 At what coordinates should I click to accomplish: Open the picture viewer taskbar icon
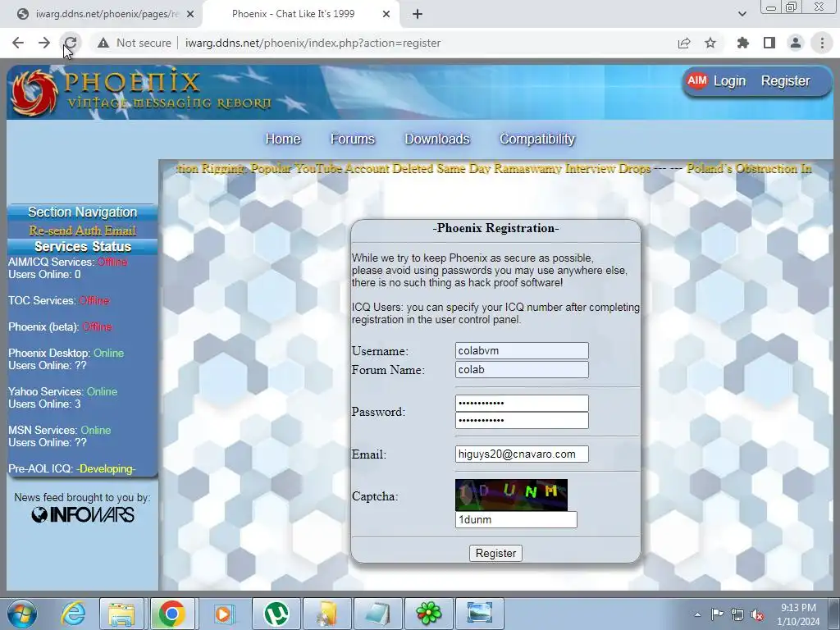479,614
